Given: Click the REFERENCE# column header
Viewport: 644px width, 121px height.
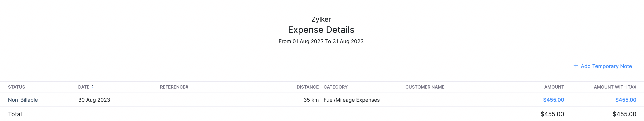Looking at the screenshot, I should (x=174, y=87).
